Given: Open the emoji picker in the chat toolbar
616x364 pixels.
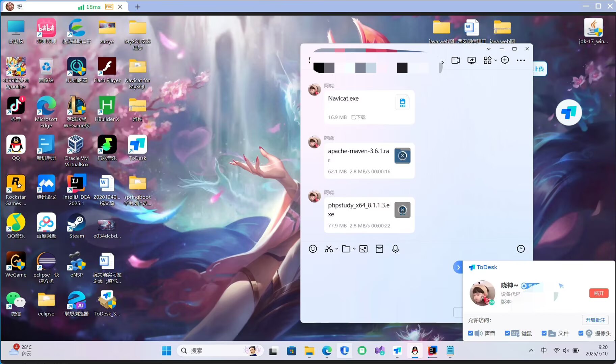Looking at the screenshot, I should 313,249.
